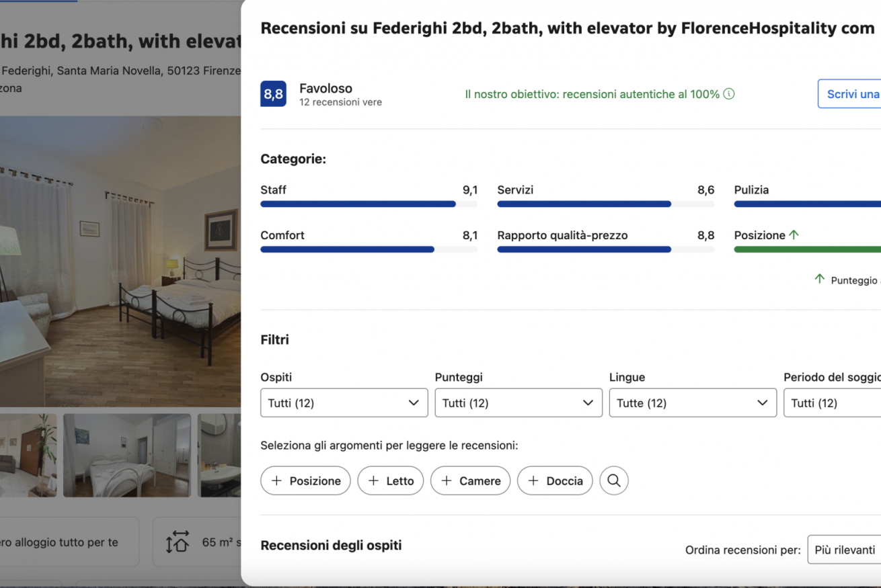Click the Recensioni su Federighi panel title
881x588 pixels.
click(x=568, y=28)
